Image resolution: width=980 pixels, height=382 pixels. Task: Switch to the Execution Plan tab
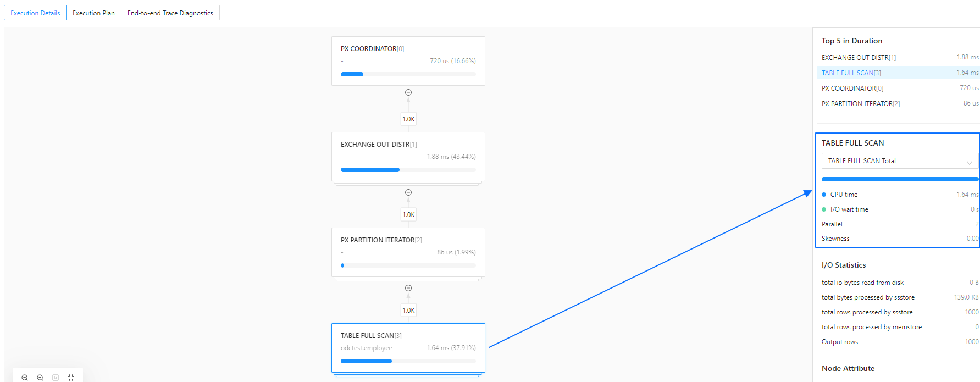[93, 13]
